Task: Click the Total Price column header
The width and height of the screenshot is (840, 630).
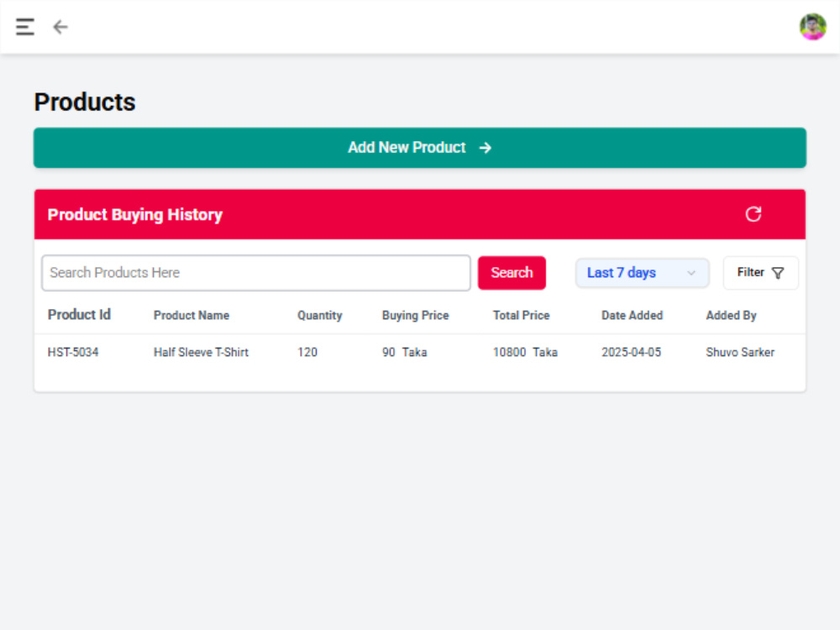Action: click(522, 316)
